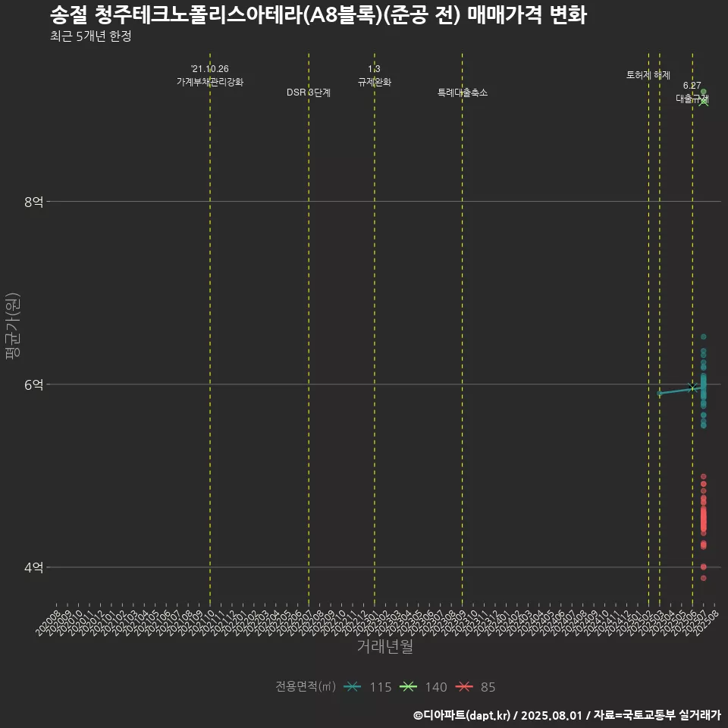Click the 140 legend marker icon

408,687
